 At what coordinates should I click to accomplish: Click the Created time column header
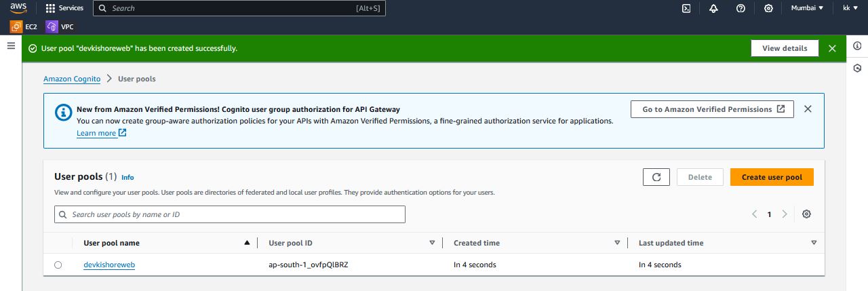477,243
